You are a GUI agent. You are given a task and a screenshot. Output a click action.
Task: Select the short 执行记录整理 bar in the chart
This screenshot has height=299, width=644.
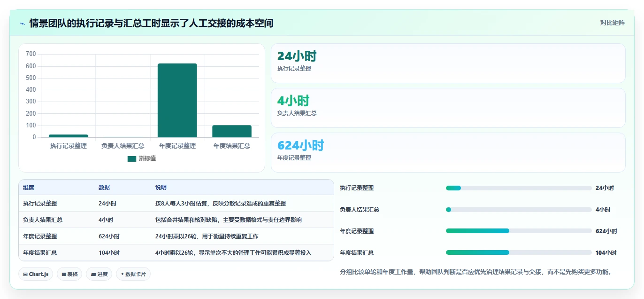click(x=69, y=136)
